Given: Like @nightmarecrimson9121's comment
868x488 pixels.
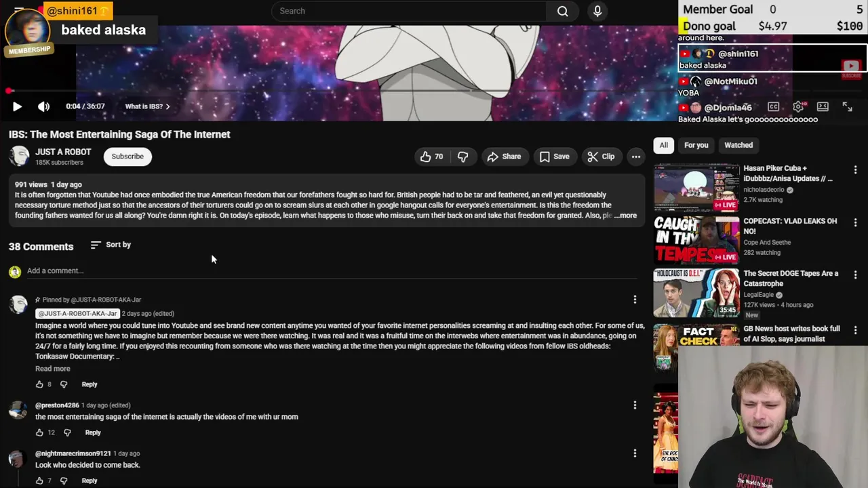Looking at the screenshot, I should click(39, 481).
